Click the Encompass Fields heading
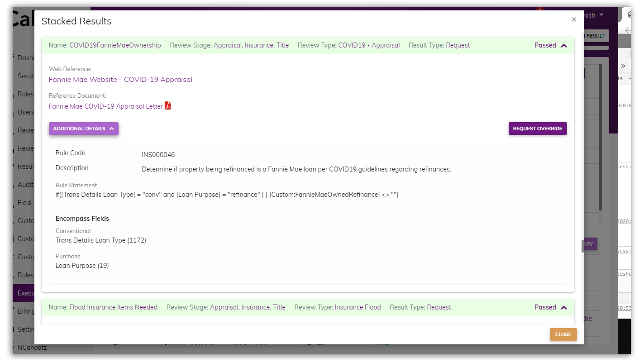The width and height of the screenshot is (644, 362). (x=82, y=219)
